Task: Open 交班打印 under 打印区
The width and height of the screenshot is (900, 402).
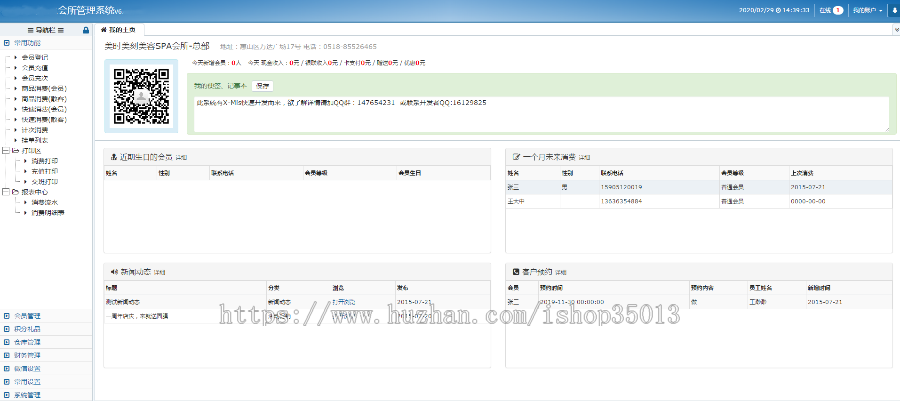Action: pyautogui.click(x=44, y=181)
